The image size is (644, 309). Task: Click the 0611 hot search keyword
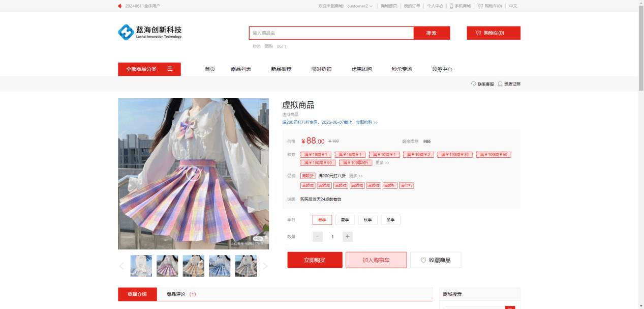(x=282, y=46)
